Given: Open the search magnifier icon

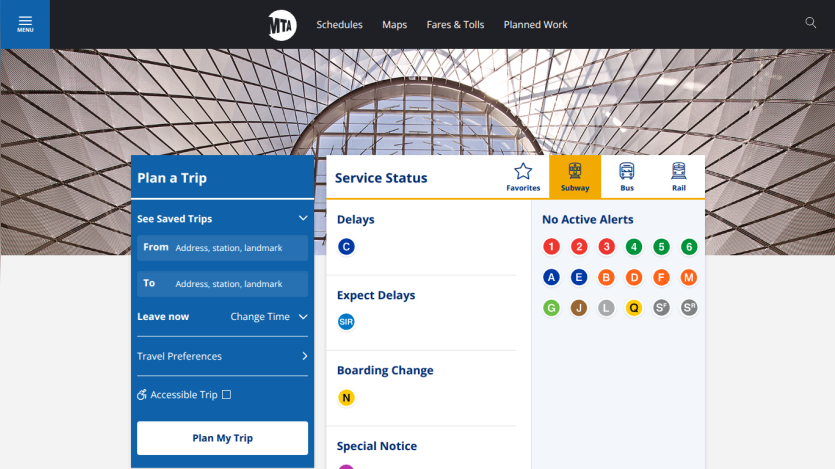Looking at the screenshot, I should coord(811,23).
